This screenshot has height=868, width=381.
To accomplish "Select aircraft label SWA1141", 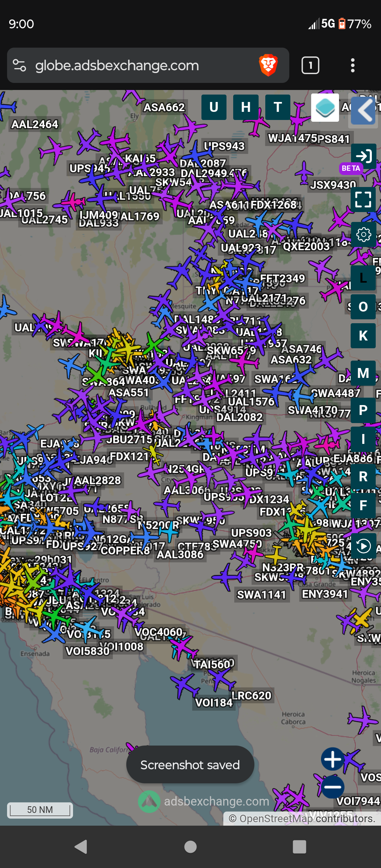I will pos(261,595).
